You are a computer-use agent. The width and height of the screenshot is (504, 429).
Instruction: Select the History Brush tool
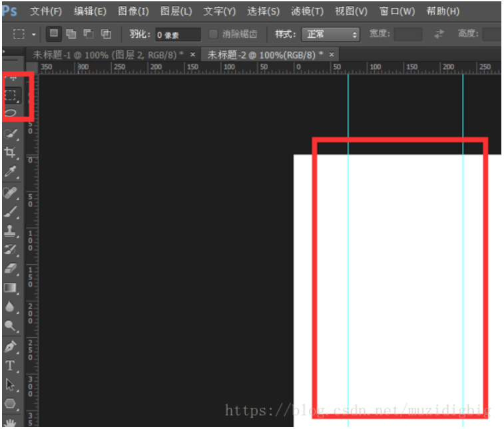pyautogui.click(x=11, y=249)
